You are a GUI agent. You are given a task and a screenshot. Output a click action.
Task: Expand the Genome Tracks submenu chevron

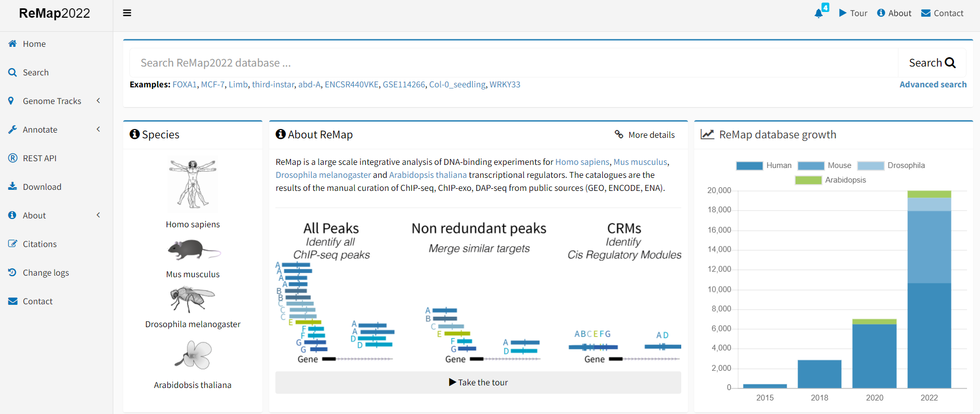[98, 100]
